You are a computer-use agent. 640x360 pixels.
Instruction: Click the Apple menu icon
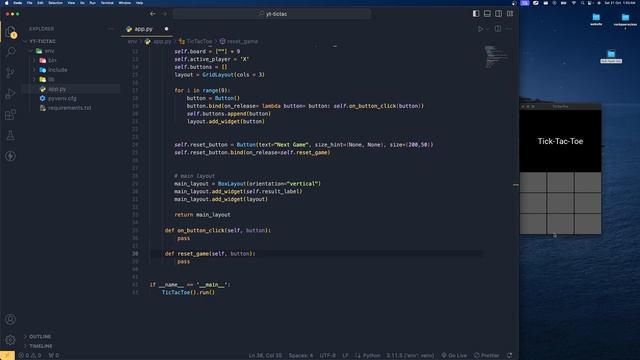click(7, 3)
